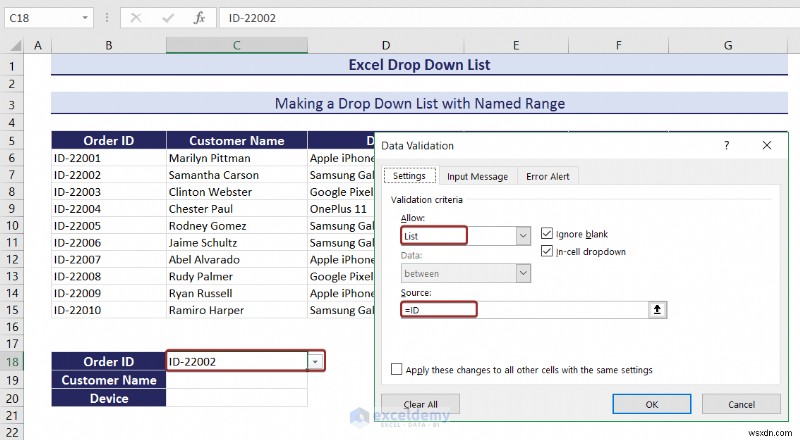800x440 pixels.
Task: Select column D header
Action: click(x=386, y=45)
